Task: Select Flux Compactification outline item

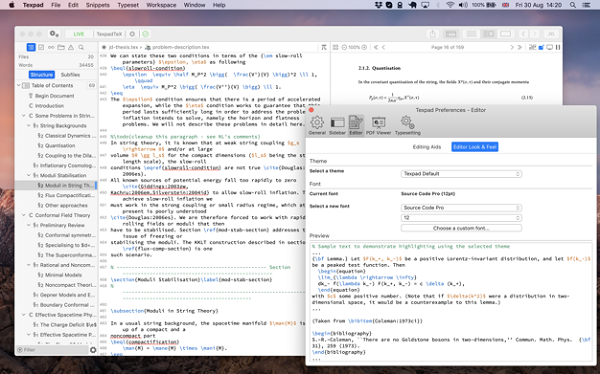Action: (x=66, y=195)
